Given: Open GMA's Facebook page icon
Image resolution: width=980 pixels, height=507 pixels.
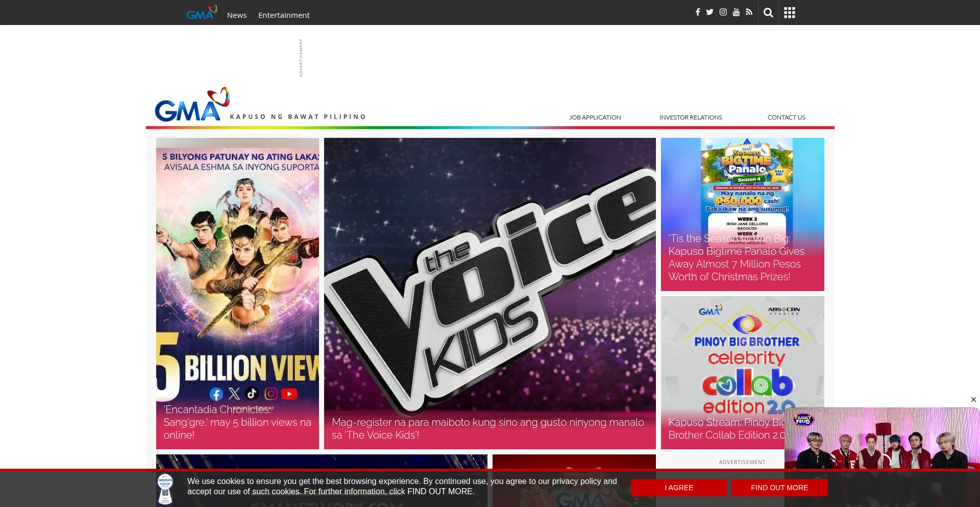Looking at the screenshot, I should [697, 12].
